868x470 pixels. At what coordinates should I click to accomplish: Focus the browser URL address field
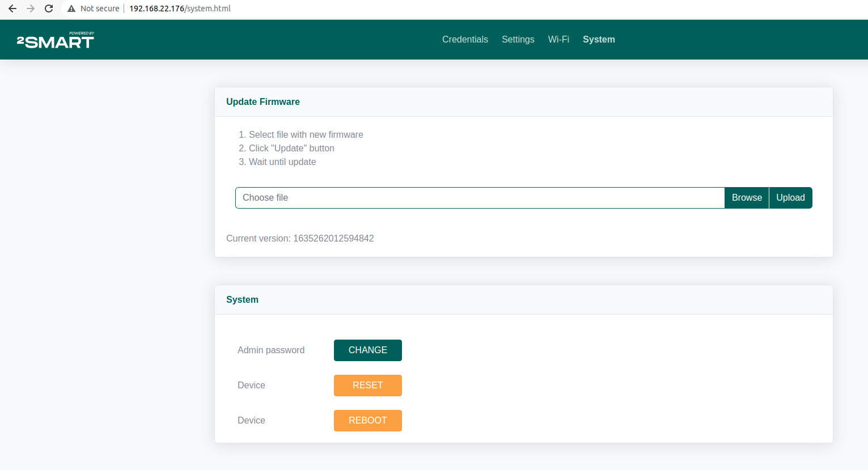point(340,9)
